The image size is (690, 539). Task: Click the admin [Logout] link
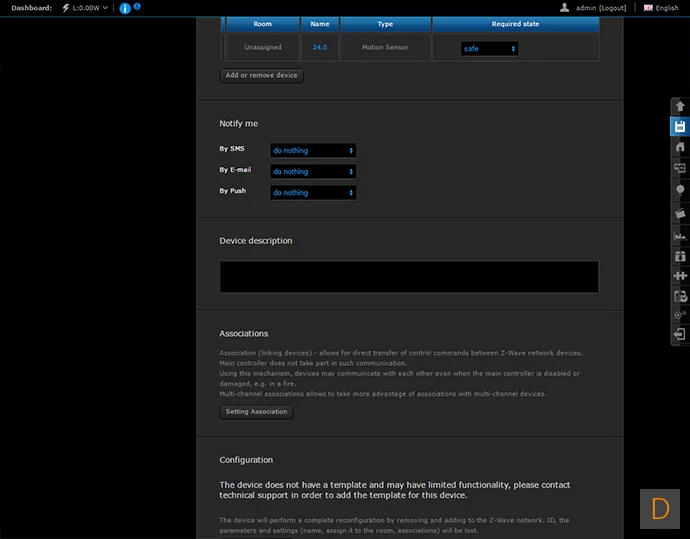point(601,8)
